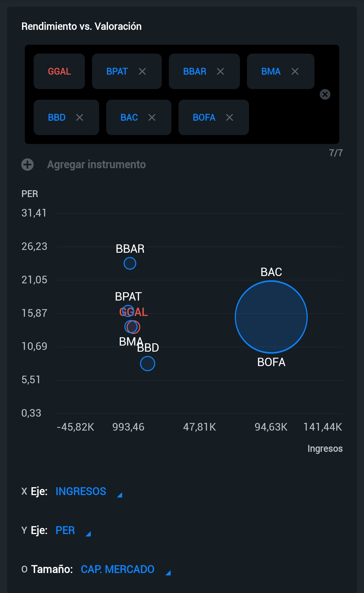Screen dimensions: 364x593
Task: Remove BPAT chip with its X icon
Action: (142, 71)
